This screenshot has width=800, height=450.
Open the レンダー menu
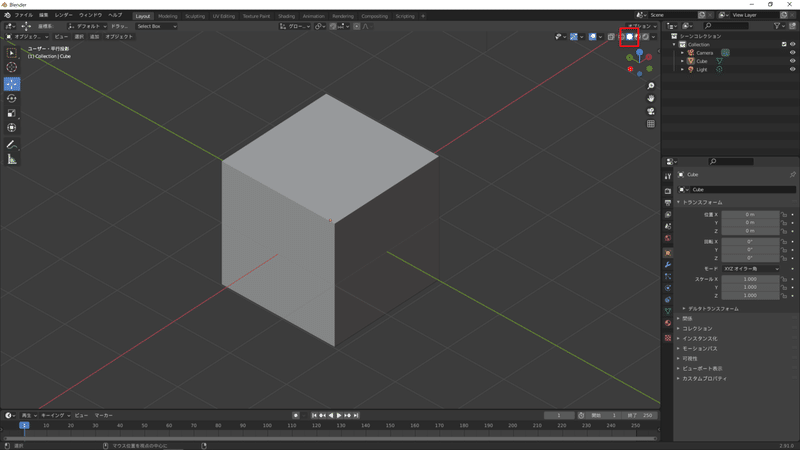click(63, 15)
